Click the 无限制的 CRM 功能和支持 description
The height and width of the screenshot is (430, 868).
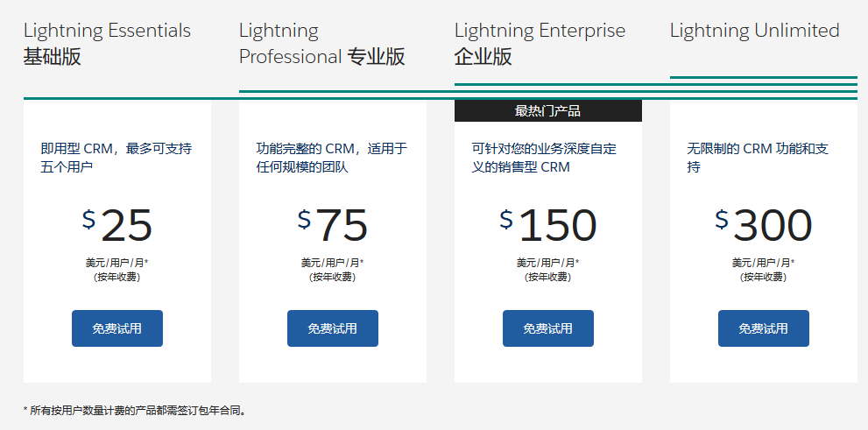click(758, 158)
